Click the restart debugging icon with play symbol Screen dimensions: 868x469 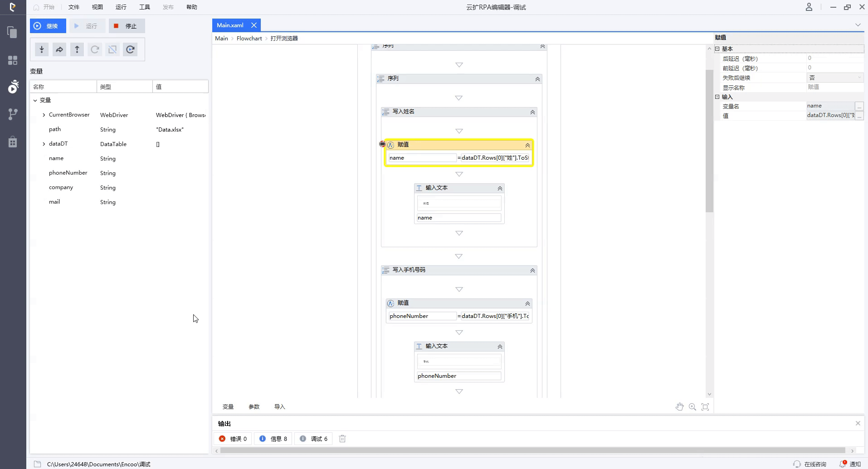point(130,49)
